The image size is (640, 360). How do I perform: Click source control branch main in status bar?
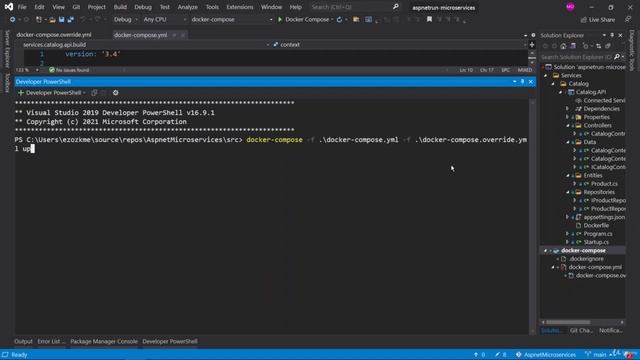596,355
